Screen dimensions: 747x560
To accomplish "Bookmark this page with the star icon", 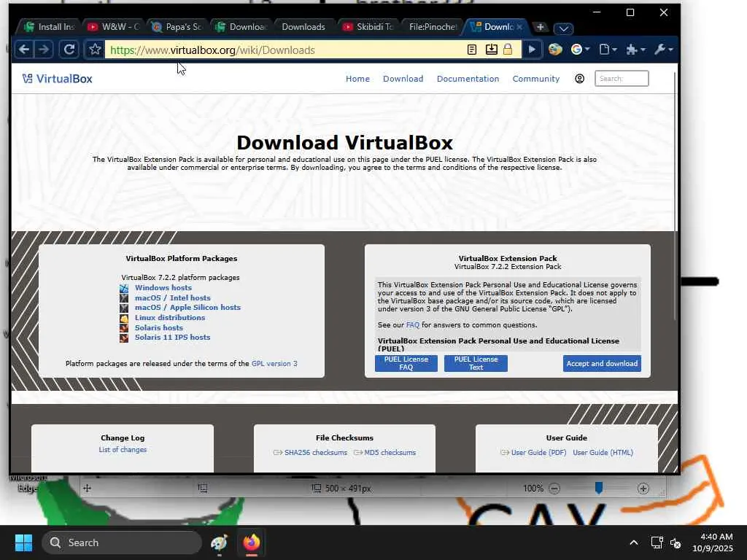I will coord(95,50).
